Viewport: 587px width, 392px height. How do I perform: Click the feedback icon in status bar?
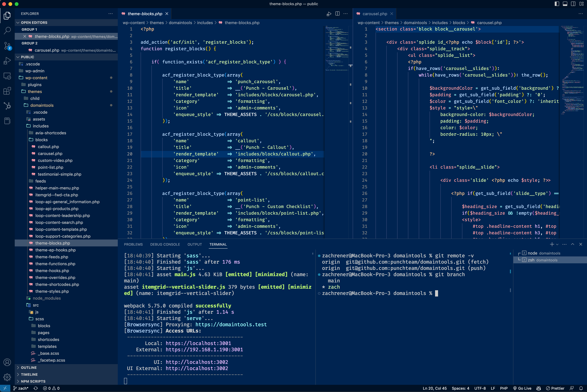pos(571,388)
